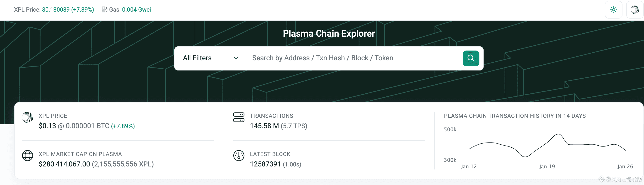Click the Plasma Chain Explorer heading
644x185 pixels.
click(329, 34)
